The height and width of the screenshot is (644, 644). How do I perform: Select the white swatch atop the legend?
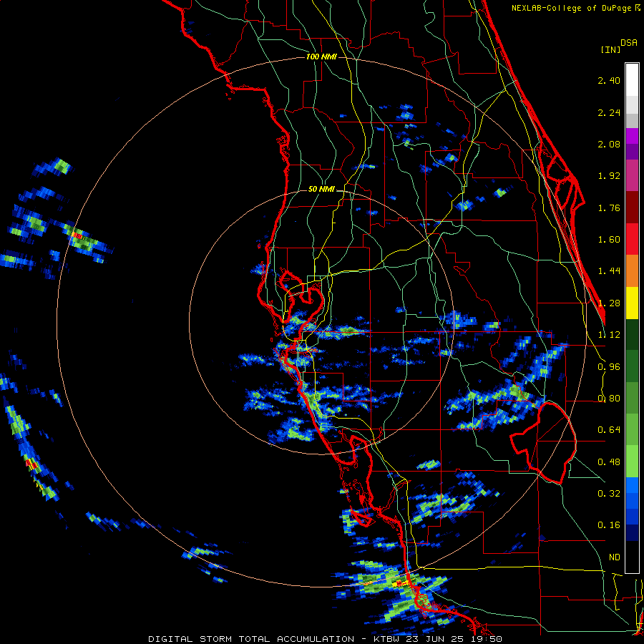[x=632, y=79]
